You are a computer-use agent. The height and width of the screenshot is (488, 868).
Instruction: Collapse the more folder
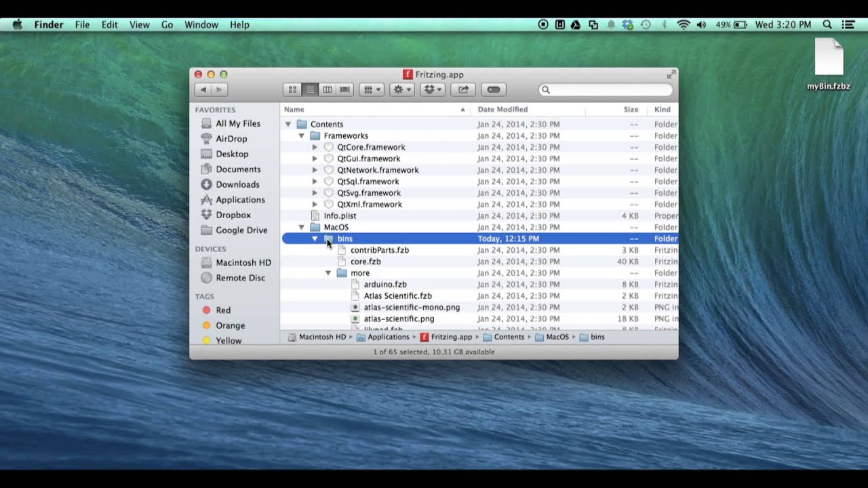coord(328,273)
